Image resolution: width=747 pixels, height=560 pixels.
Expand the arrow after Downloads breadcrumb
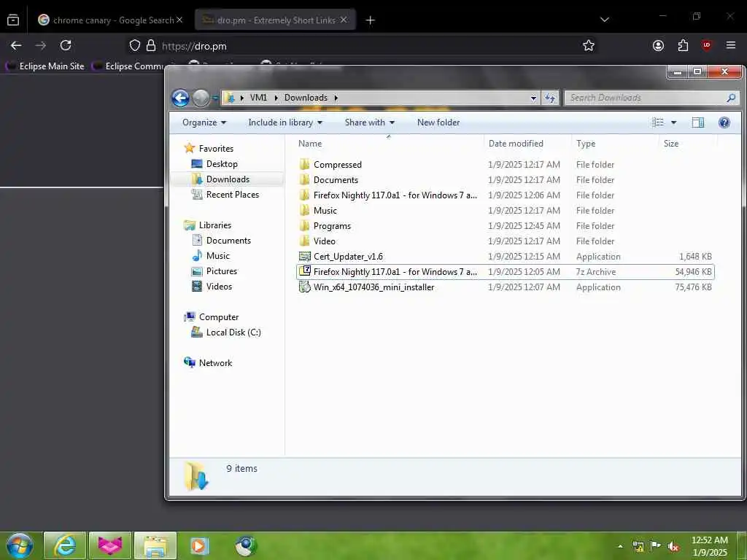coord(336,98)
